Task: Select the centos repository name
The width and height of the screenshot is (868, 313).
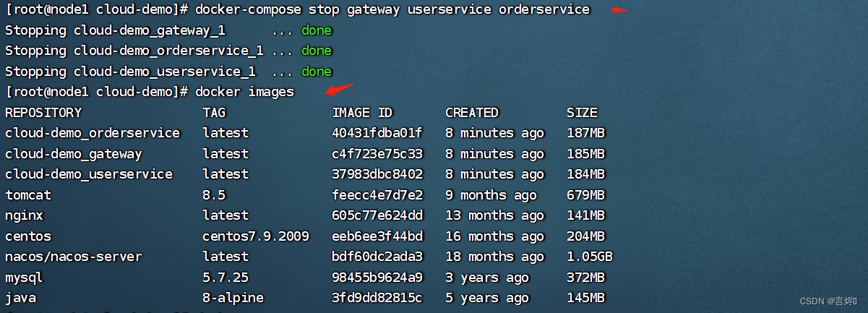Action: tap(28, 236)
